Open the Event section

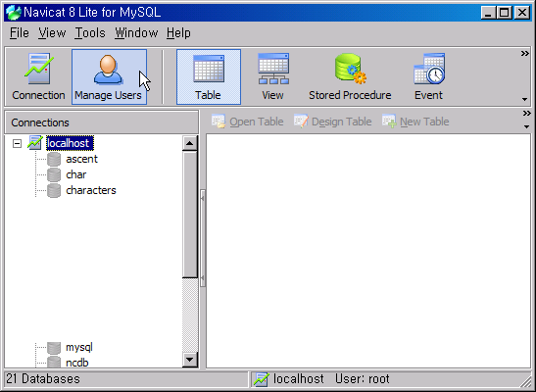coord(428,76)
